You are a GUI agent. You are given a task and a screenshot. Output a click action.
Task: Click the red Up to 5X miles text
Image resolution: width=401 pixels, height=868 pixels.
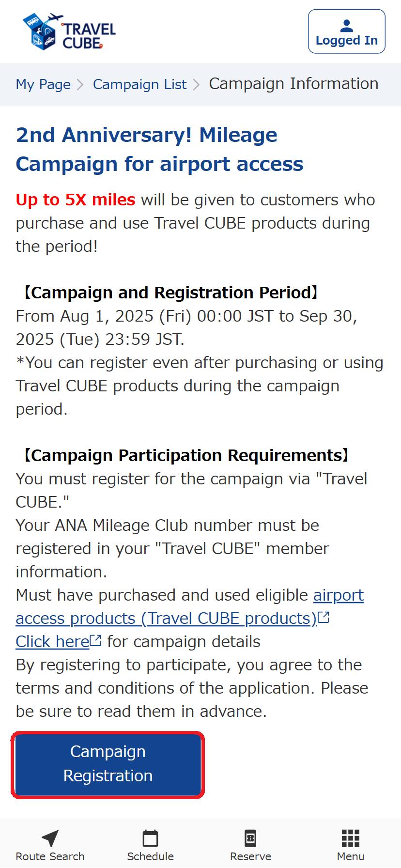point(76,200)
